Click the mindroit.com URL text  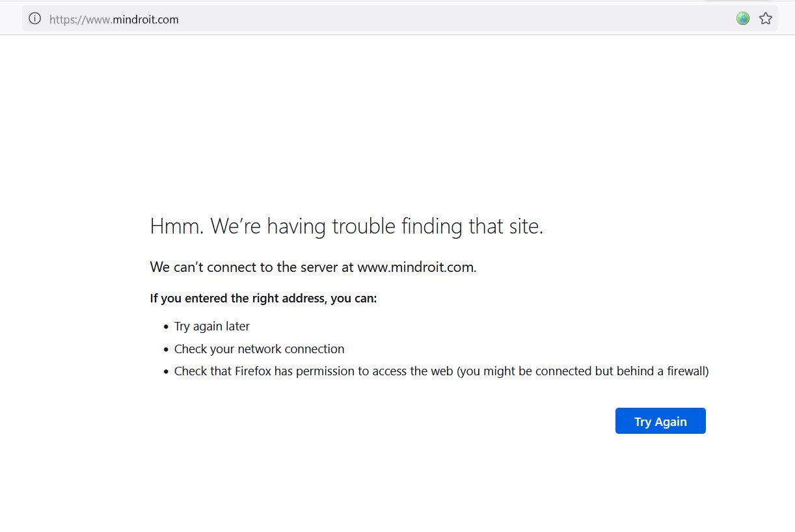coord(145,20)
